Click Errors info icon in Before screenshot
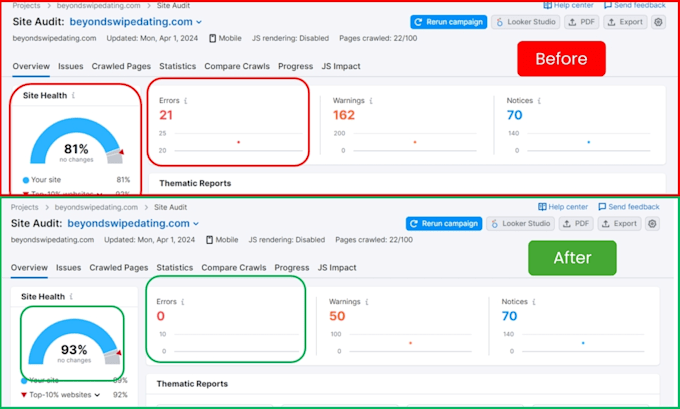 point(186,101)
